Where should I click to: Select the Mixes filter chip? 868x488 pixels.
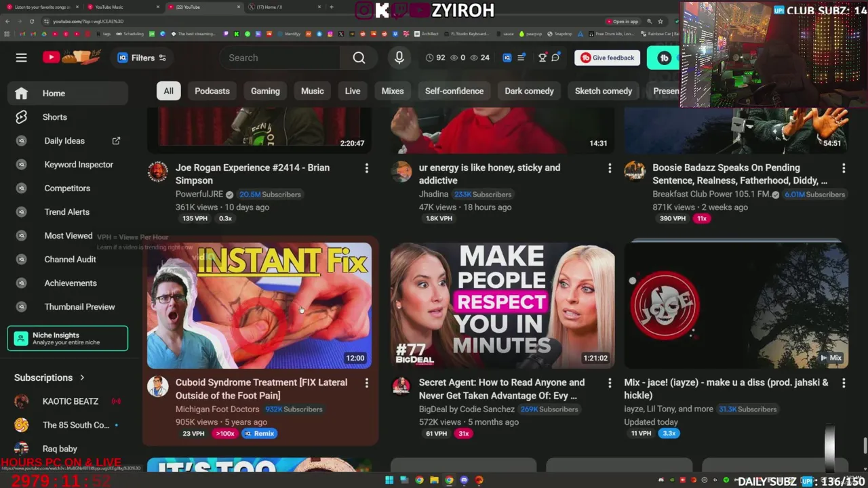tap(393, 91)
